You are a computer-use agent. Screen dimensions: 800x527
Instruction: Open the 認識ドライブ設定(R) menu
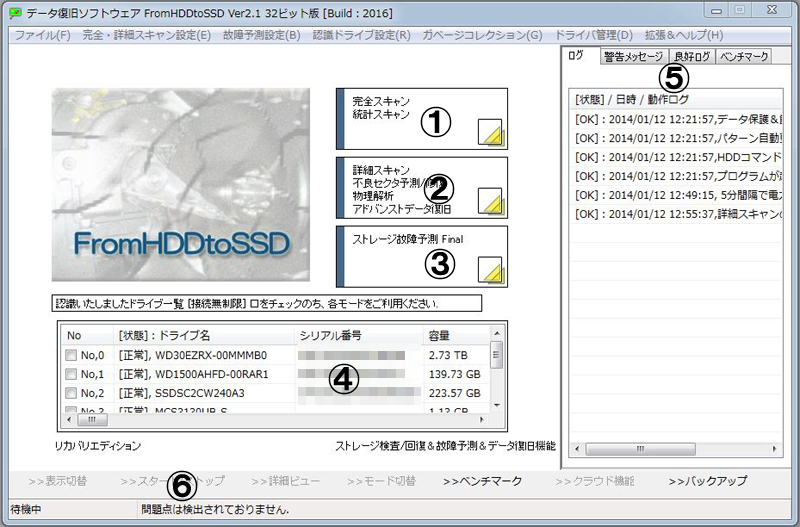pyautogui.click(x=361, y=35)
